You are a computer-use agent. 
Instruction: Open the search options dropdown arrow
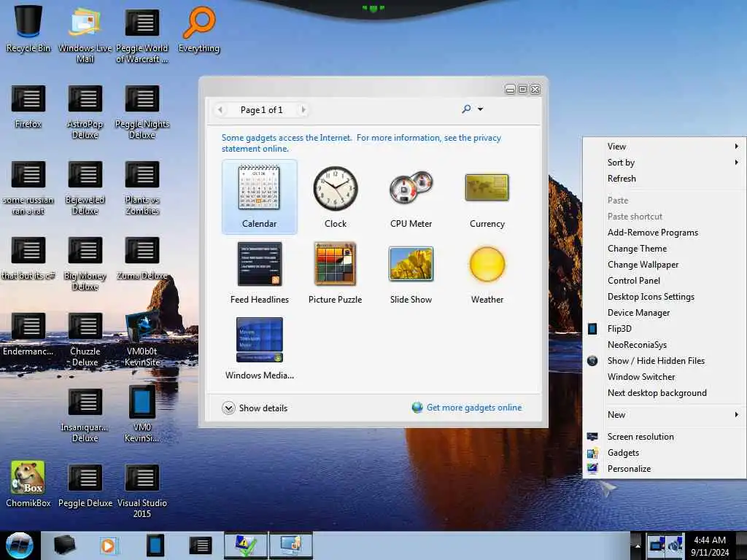click(480, 109)
